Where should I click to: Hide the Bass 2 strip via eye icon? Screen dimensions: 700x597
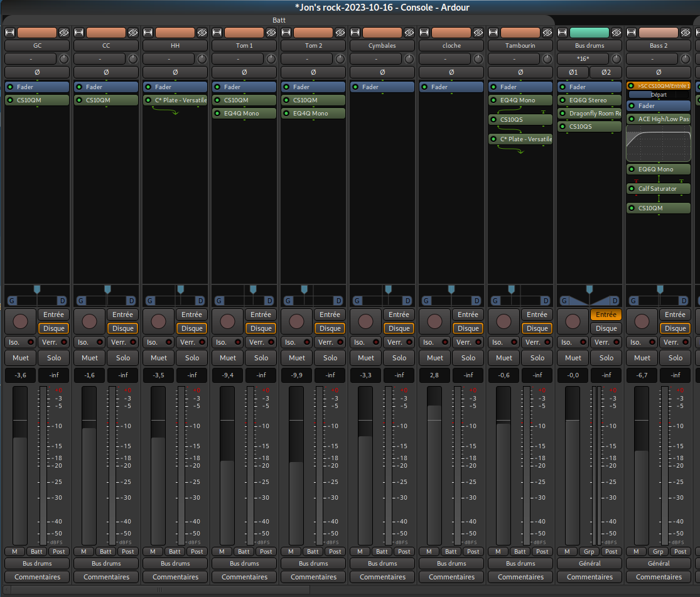coord(685,33)
